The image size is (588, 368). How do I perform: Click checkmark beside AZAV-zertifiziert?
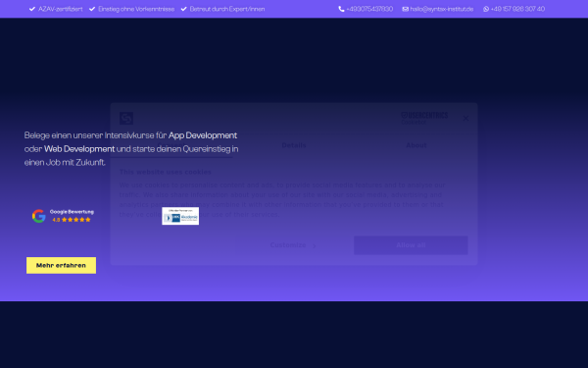(x=32, y=9)
